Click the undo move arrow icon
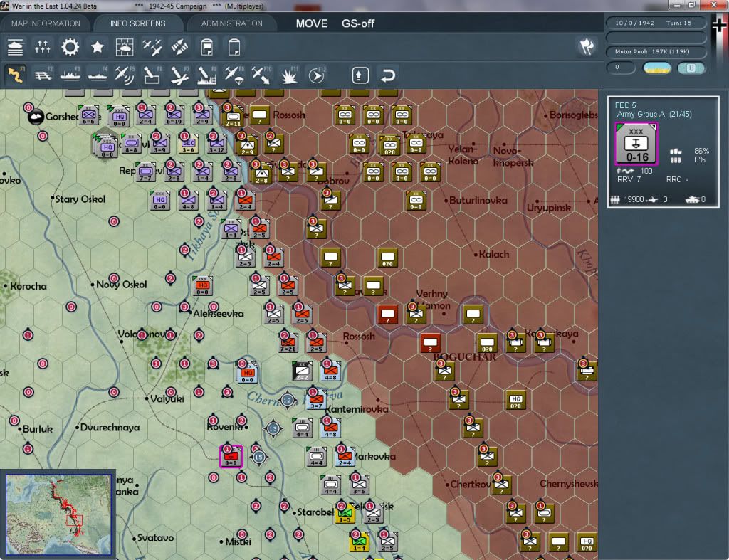This screenshot has height=560, width=729. [x=387, y=75]
